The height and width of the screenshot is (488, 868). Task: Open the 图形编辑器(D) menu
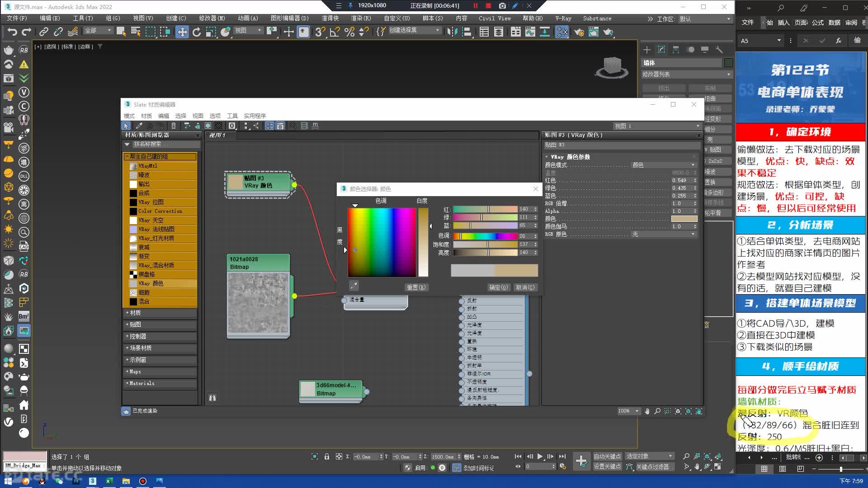pyautogui.click(x=289, y=19)
